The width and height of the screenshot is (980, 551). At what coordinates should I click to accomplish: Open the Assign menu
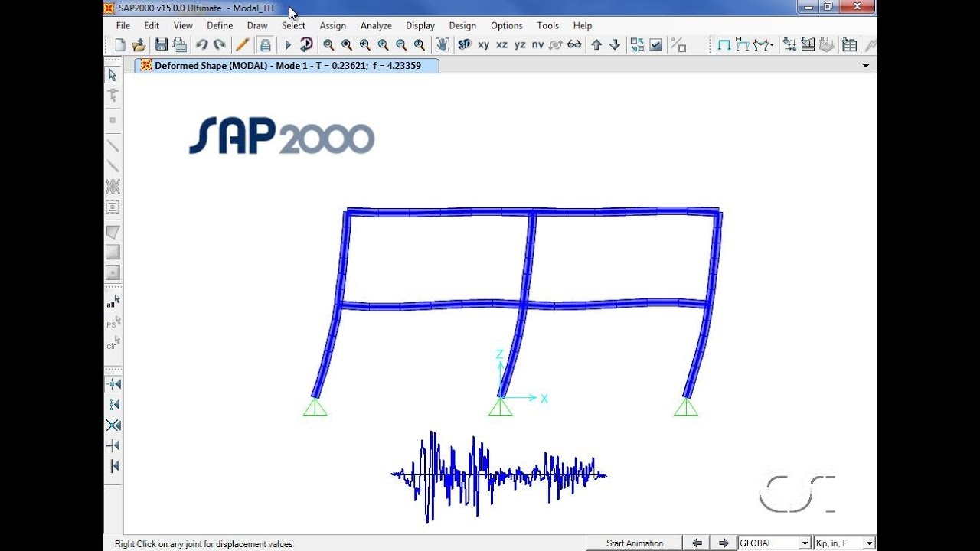[333, 25]
